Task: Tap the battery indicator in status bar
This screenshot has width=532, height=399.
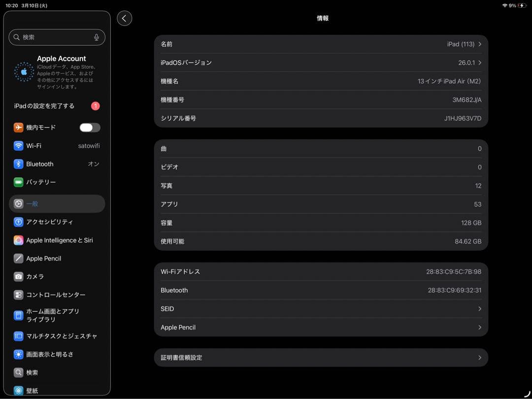Action: [x=522, y=6]
